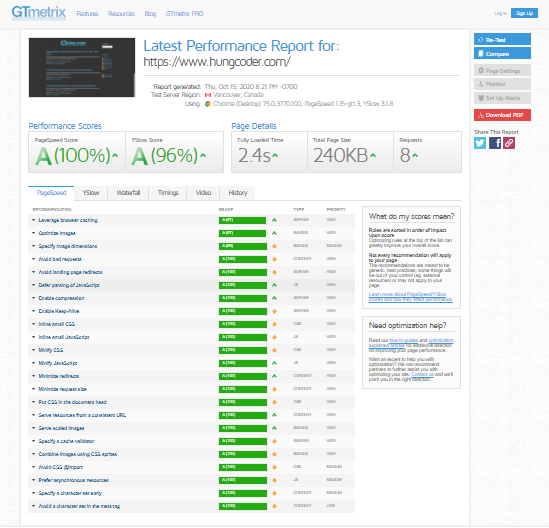Click the Re-Test button

pyautogui.click(x=502, y=40)
